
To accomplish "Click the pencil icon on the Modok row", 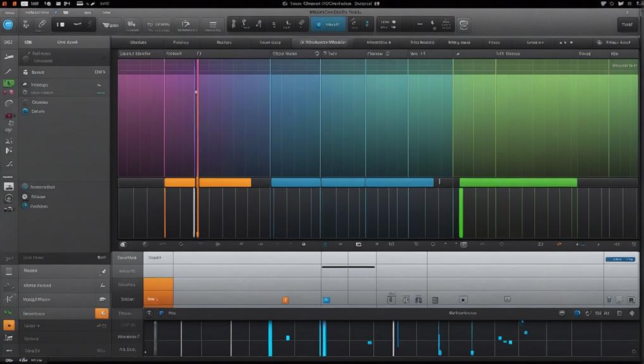I will pyautogui.click(x=104, y=271).
